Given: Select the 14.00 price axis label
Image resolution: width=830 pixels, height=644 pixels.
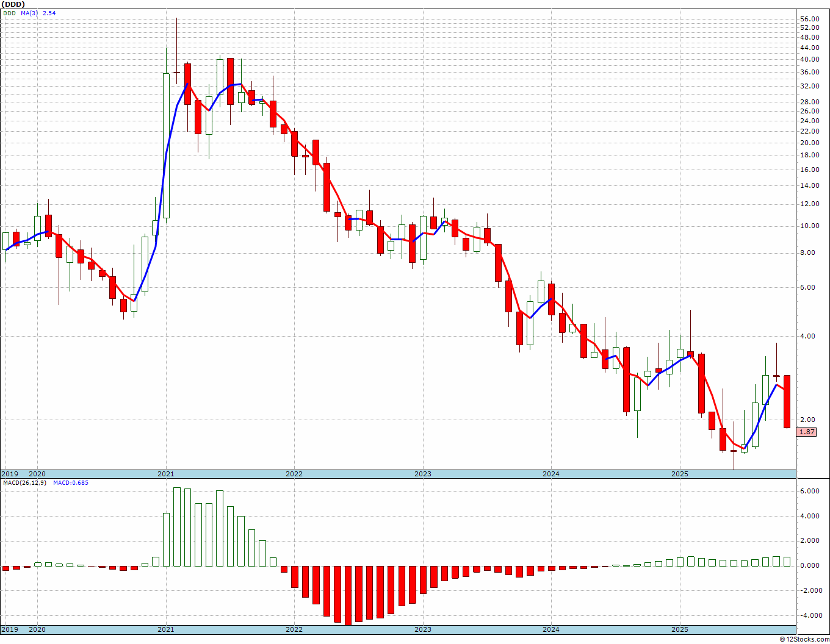Looking at the screenshot, I should pos(809,185).
